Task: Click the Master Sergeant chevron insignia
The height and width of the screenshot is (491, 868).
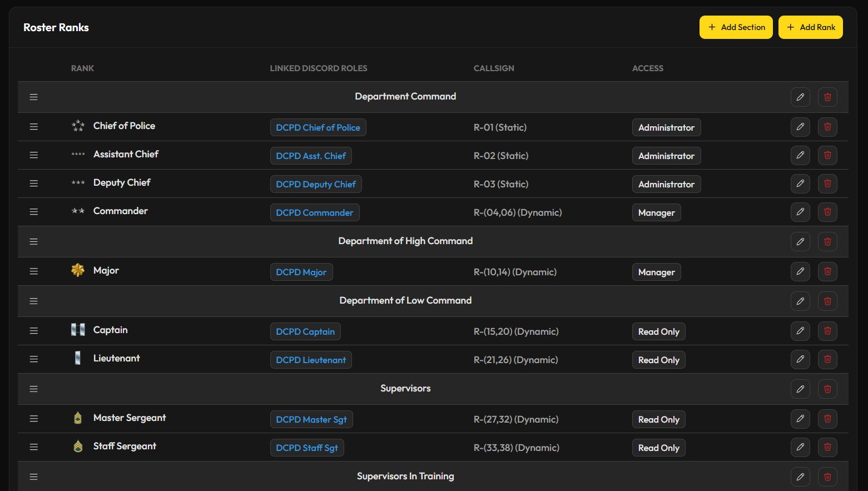Action: [x=78, y=418]
